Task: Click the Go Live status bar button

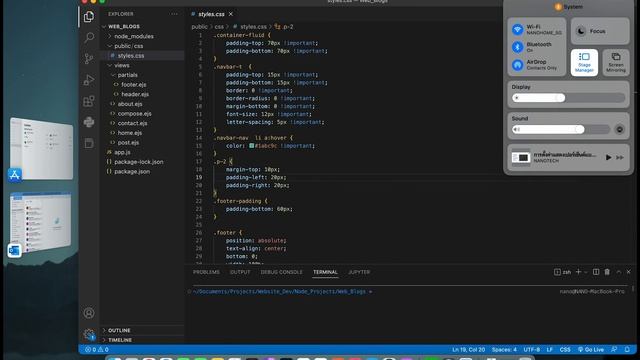Action: 591,349
